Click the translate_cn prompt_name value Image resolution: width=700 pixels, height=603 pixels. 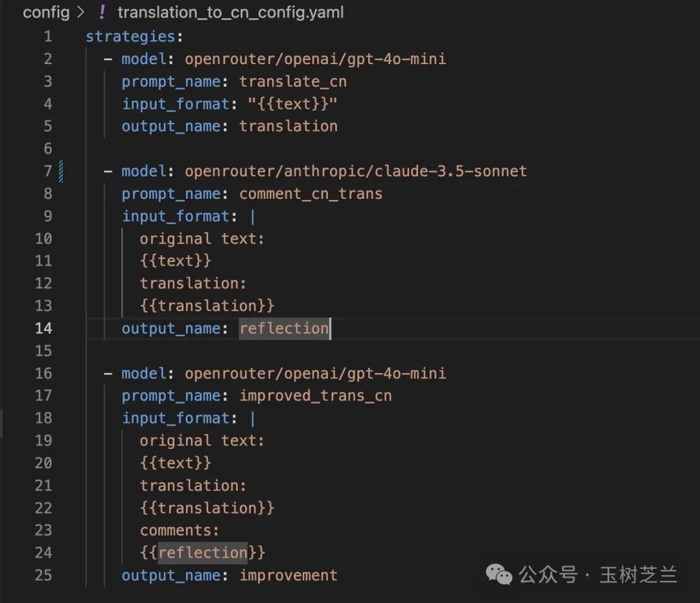(292, 81)
